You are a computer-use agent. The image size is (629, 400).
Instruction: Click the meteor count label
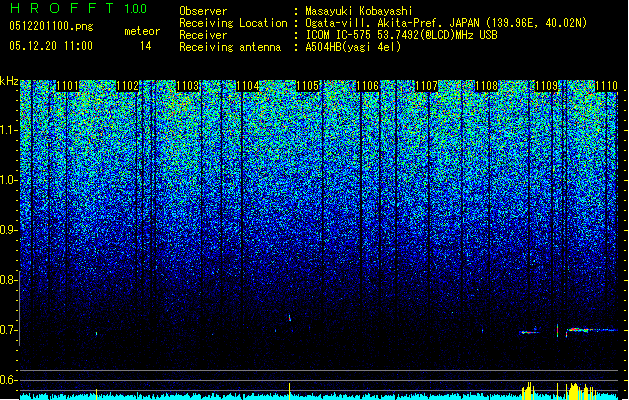[142, 31]
